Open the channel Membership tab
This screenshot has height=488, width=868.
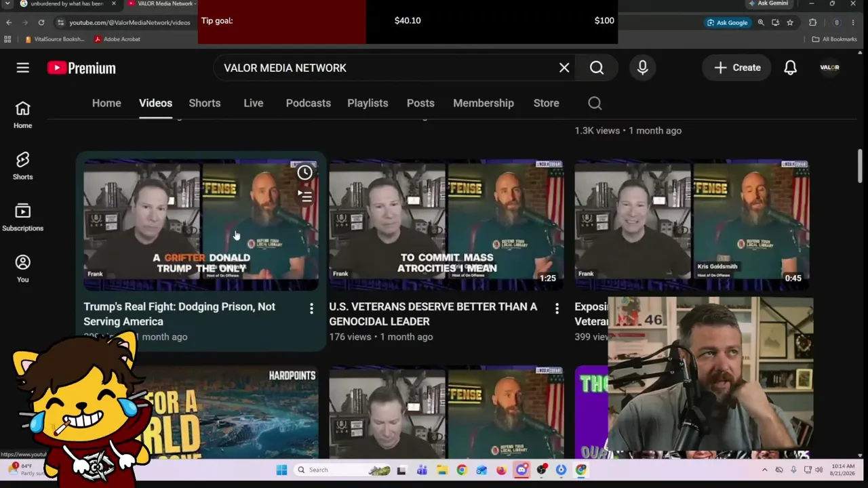click(x=484, y=103)
